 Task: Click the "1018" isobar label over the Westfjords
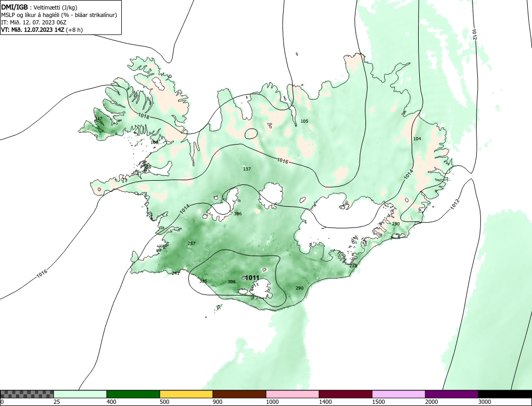click(144, 116)
